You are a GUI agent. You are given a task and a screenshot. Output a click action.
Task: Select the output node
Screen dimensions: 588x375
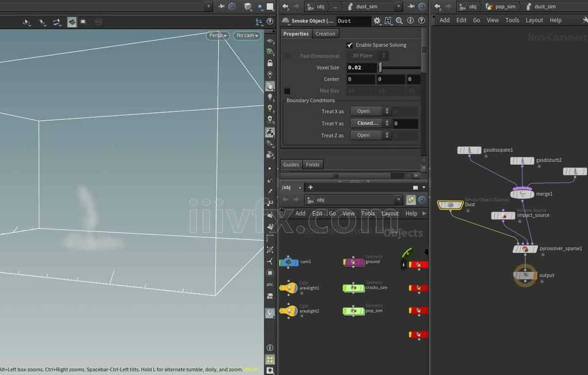[x=525, y=276]
